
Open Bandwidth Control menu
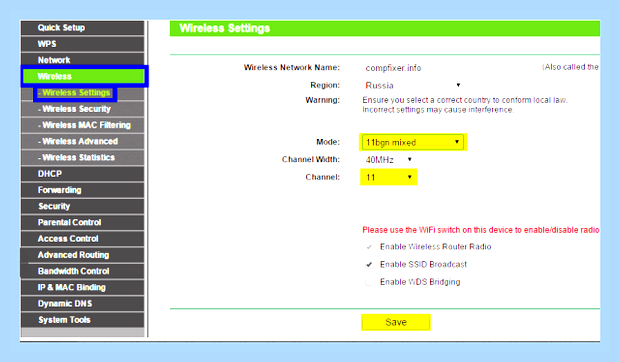[83, 271]
